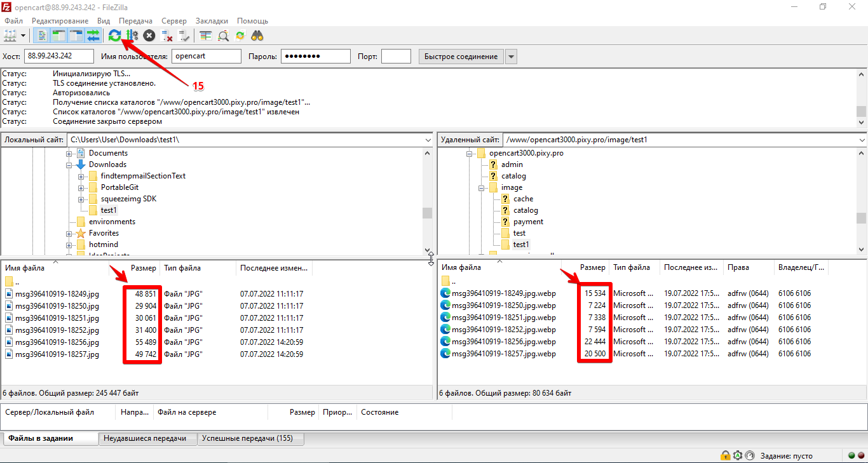Click the Быстрое соединение button

click(461, 57)
